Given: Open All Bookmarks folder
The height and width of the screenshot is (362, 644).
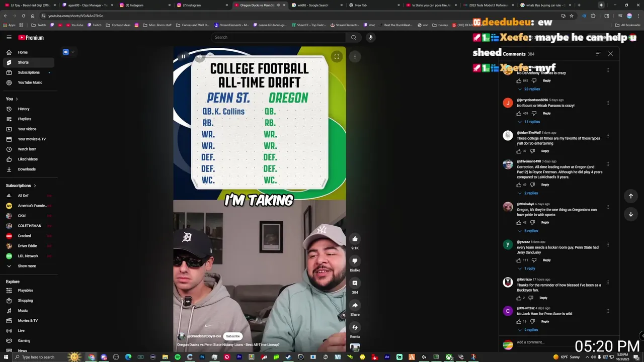Looking at the screenshot, I should [x=628, y=25].
